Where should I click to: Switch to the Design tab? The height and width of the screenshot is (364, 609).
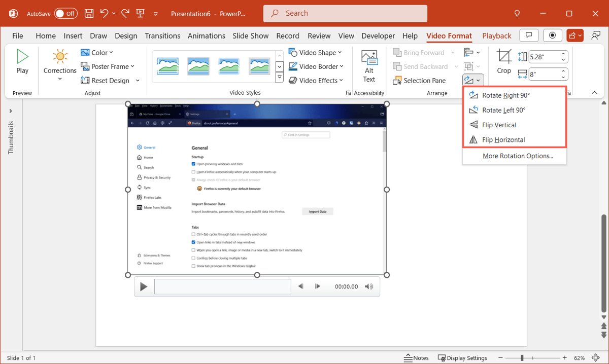point(126,36)
